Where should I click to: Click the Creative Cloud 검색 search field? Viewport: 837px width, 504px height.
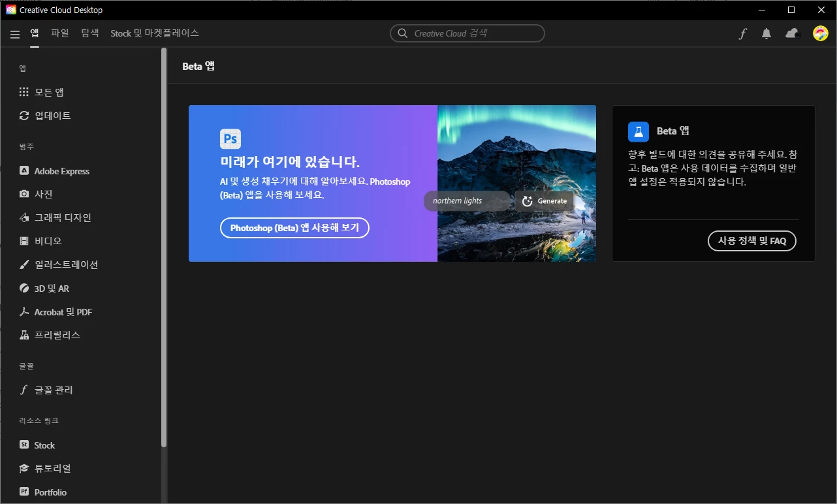467,33
